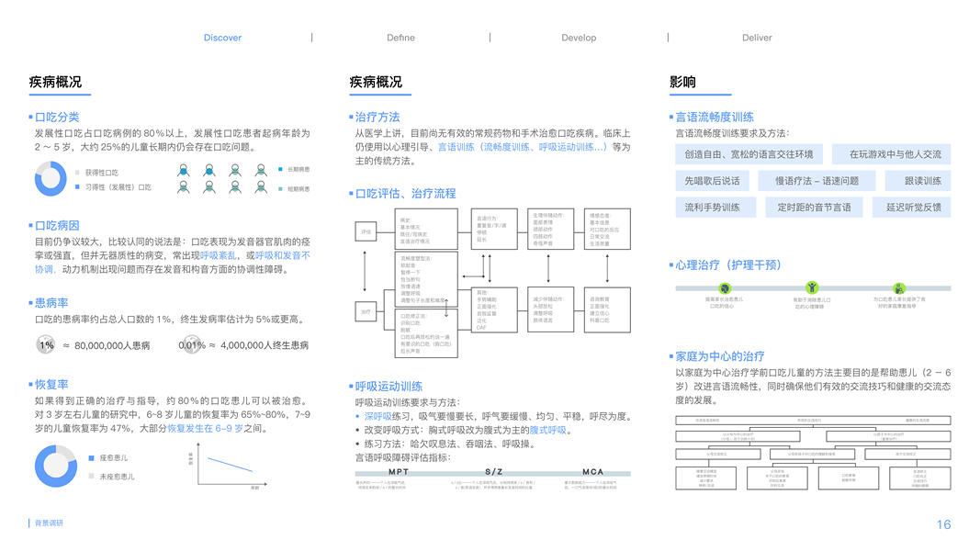Go to the Develop tab
Viewport: 980px width, 551px height.
tap(579, 38)
